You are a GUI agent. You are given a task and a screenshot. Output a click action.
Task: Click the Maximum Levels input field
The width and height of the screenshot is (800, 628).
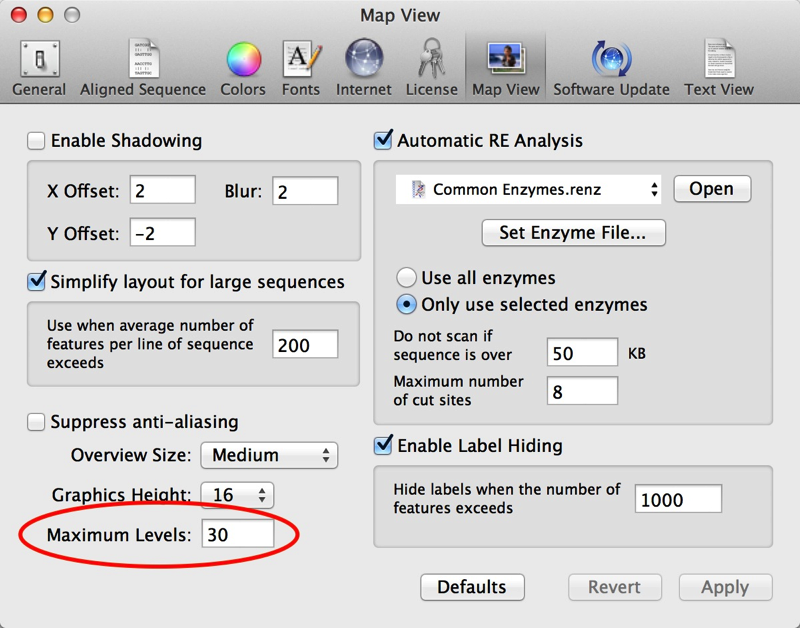point(237,534)
